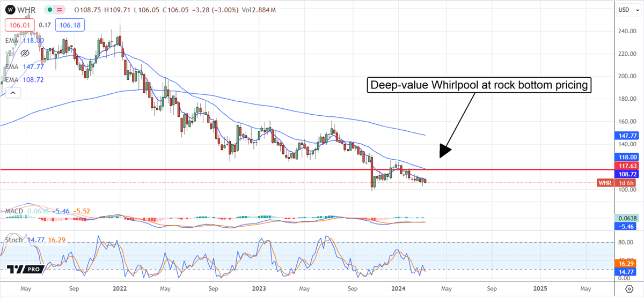Image resolution: width=644 pixels, height=298 pixels.
Task: Click the red 106.01 sell price button
Action: (19, 25)
